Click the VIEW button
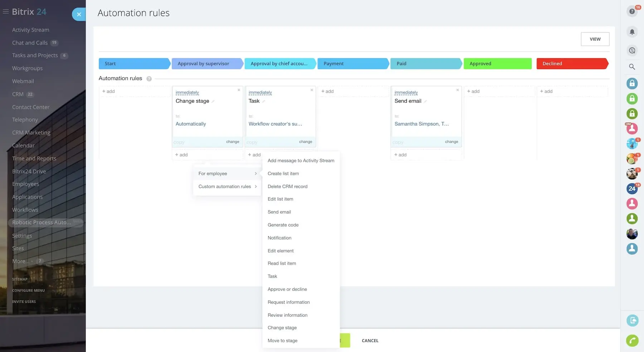Image resolution: width=644 pixels, height=352 pixels. click(595, 39)
